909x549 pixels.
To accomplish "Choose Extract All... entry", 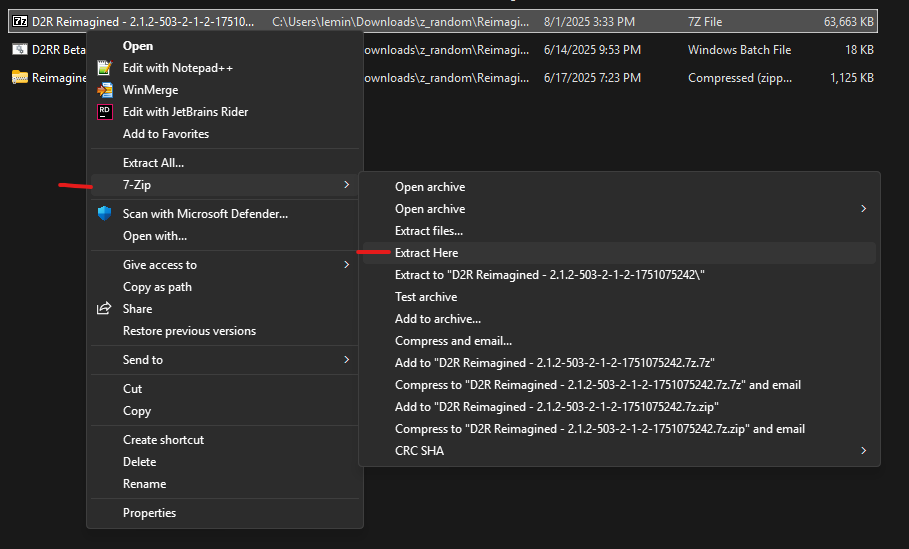I will (153, 163).
